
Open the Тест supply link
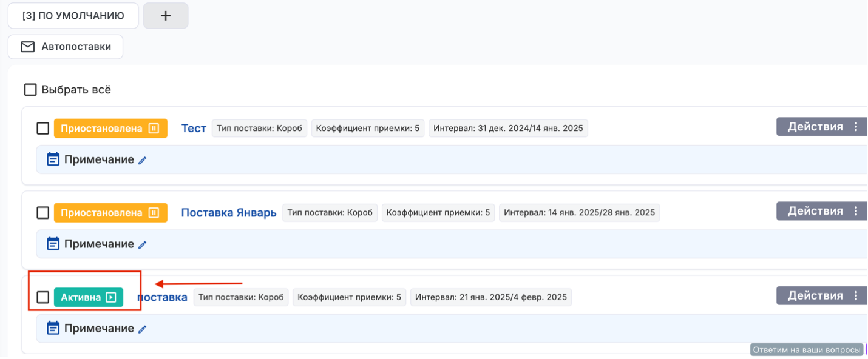pyautogui.click(x=194, y=129)
